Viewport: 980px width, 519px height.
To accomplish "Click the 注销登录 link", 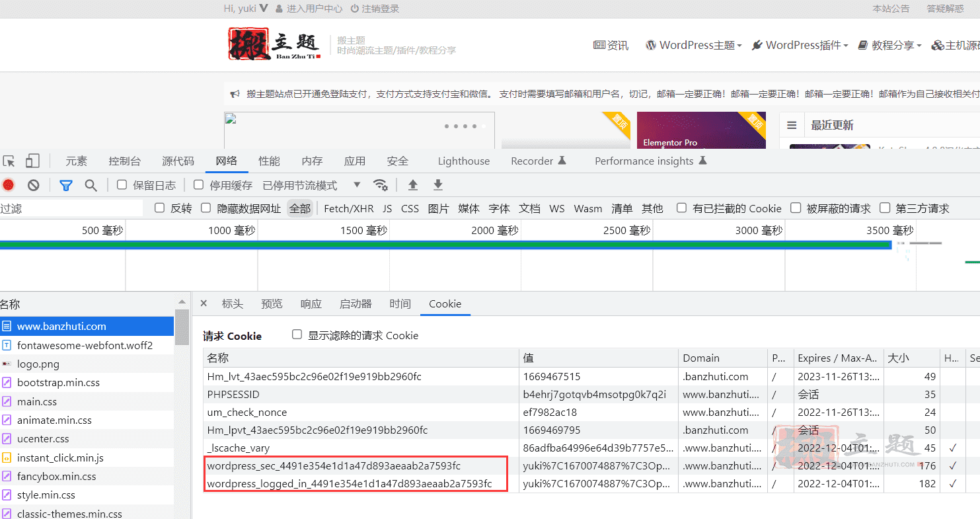I will [375, 9].
